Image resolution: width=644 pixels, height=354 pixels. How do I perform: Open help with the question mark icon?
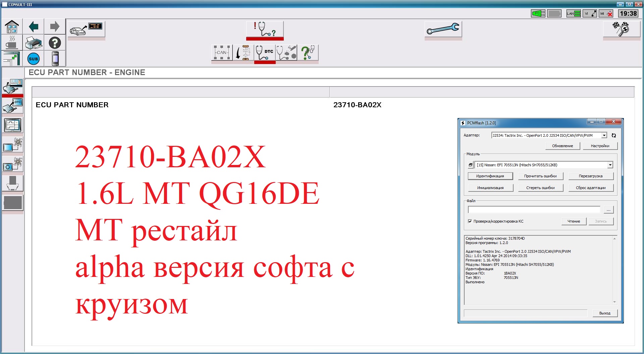click(x=55, y=43)
